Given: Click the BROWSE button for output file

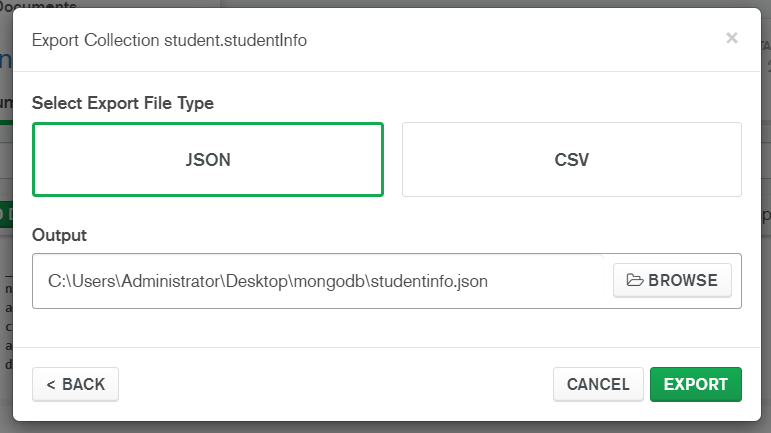Looking at the screenshot, I should tap(672, 280).
